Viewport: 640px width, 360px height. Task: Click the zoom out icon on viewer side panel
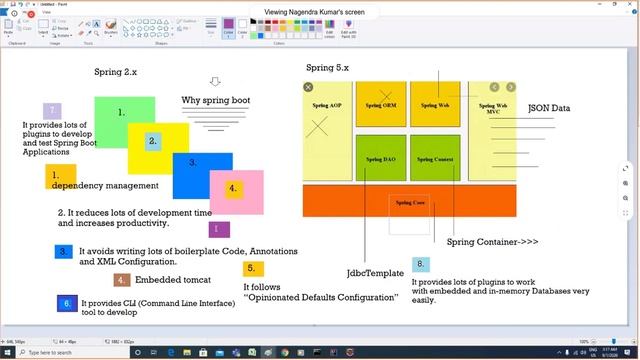pyautogui.click(x=625, y=198)
